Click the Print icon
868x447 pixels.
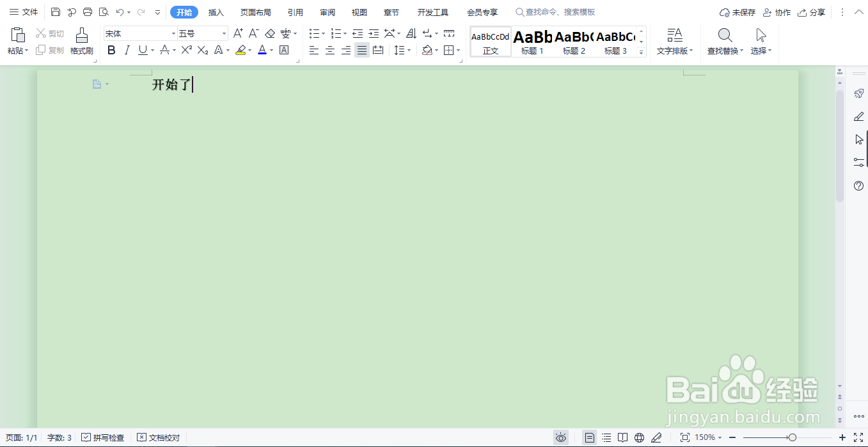click(88, 12)
